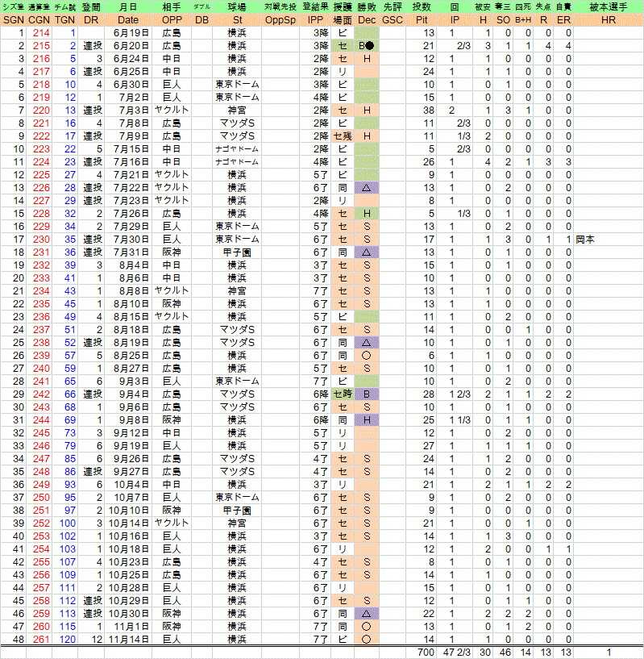The width and height of the screenshot is (644, 659).
Task: Click the DB column header
Action: [x=202, y=19]
